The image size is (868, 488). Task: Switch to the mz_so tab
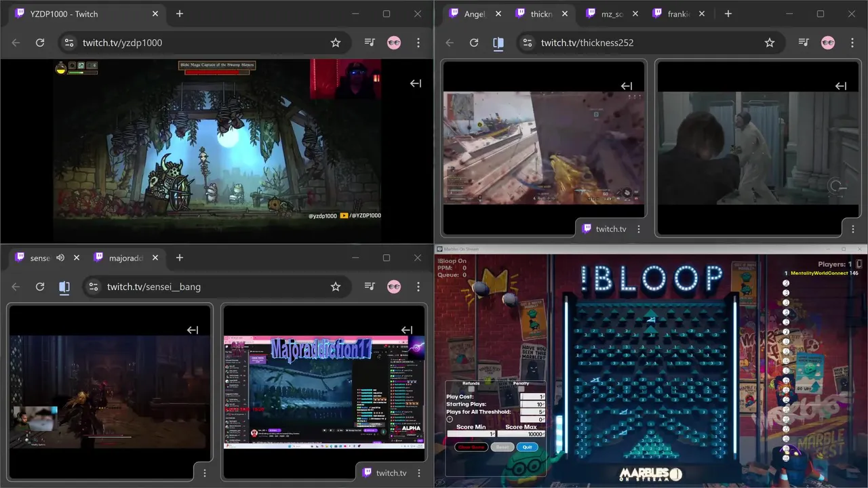coord(610,14)
